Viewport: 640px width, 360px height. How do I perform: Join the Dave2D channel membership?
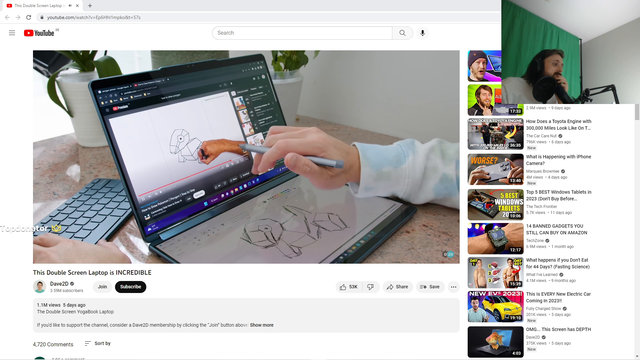(x=102, y=287)
